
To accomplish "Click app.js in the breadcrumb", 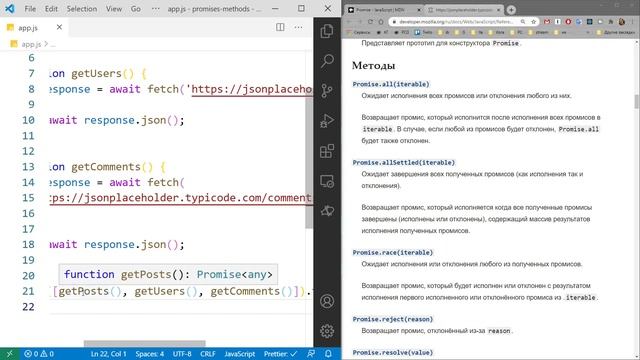I will tap(31, 44).
